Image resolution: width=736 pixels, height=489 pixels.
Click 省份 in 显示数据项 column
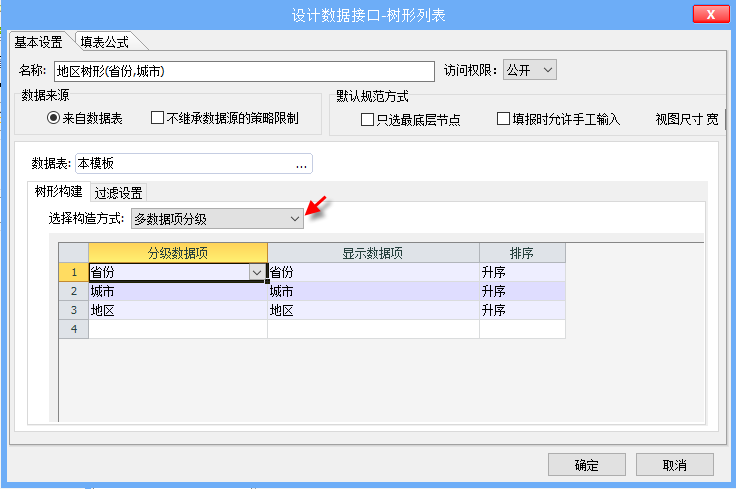click(x=374, y=272)
